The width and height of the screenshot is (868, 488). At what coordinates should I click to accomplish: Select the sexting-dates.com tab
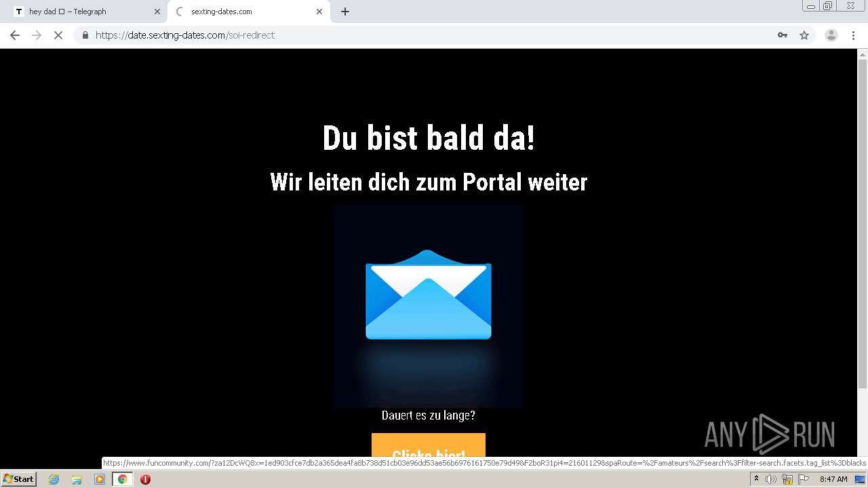248,12
